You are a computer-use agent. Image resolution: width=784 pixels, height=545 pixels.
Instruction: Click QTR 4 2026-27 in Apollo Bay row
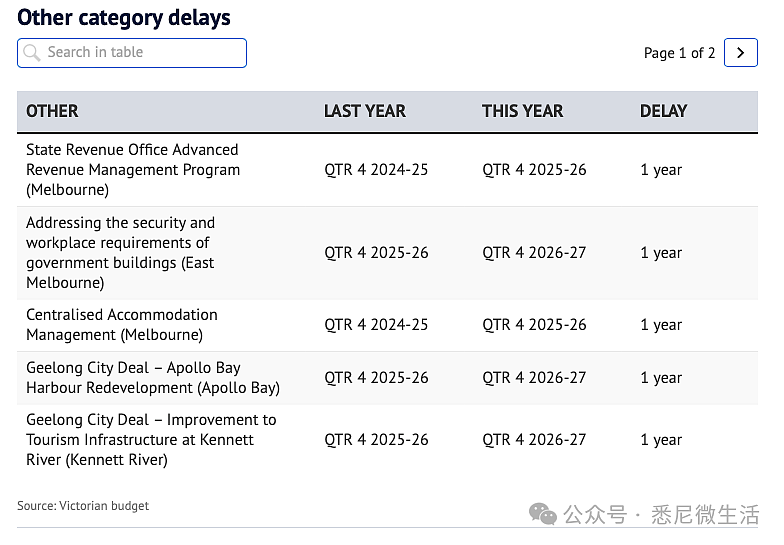click(534, 378)
